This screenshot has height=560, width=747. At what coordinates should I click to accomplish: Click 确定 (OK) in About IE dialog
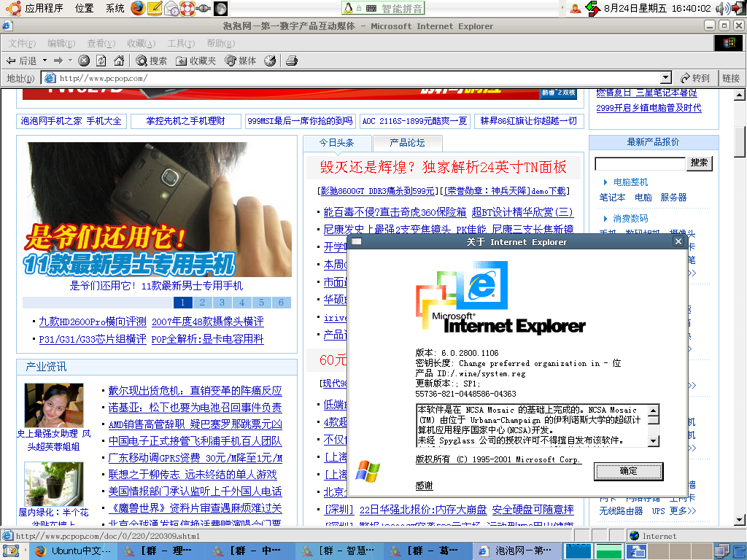pyautogui.click(x=628, y=472)
